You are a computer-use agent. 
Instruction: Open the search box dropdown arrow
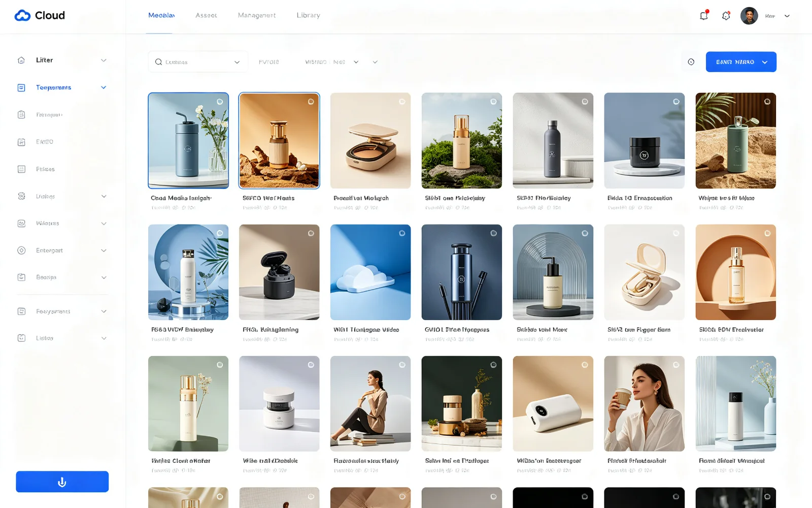pyautogui.click(x=237, y=62)
